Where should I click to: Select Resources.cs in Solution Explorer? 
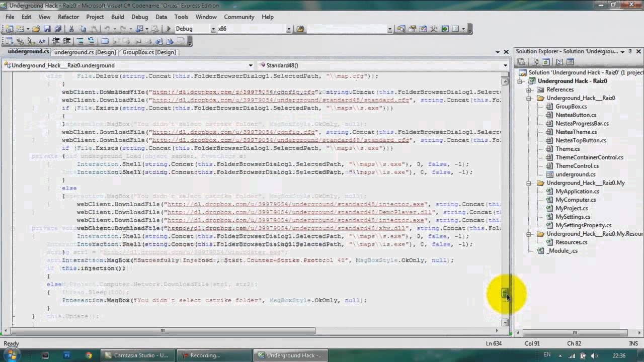[571, 242]
